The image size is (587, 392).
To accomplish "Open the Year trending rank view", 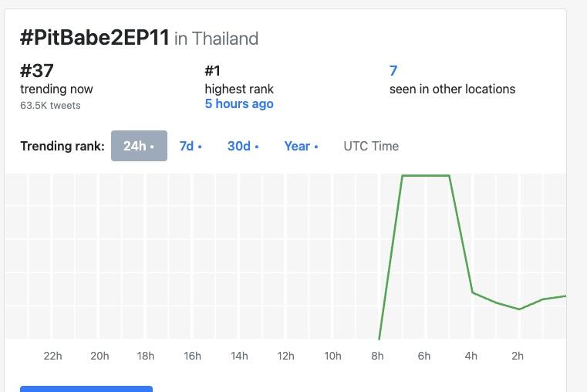I will (301, 146).
